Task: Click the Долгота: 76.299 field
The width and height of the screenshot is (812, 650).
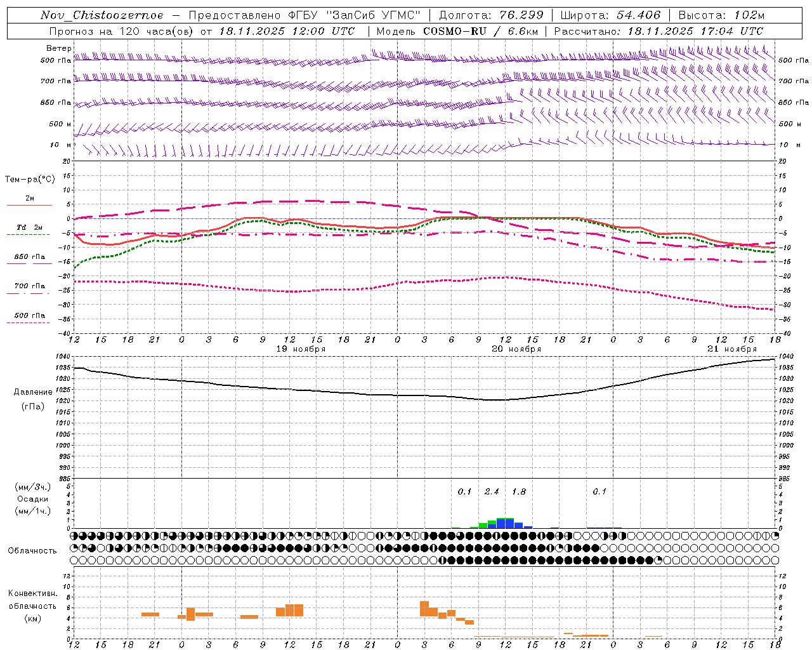Action: click(491, 15)
